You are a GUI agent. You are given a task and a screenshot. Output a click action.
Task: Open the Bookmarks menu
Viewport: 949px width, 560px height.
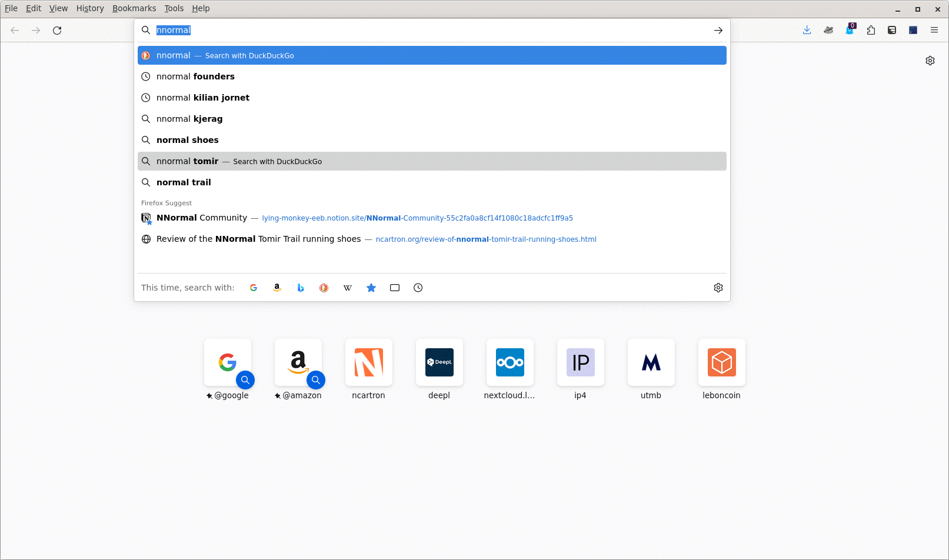coord(134,8)
